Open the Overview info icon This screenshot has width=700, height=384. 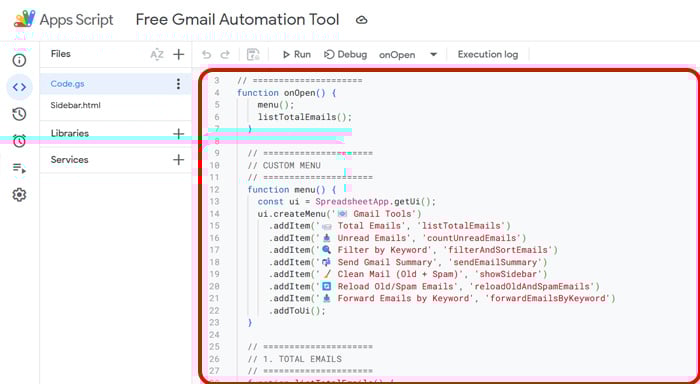(19, 60)
